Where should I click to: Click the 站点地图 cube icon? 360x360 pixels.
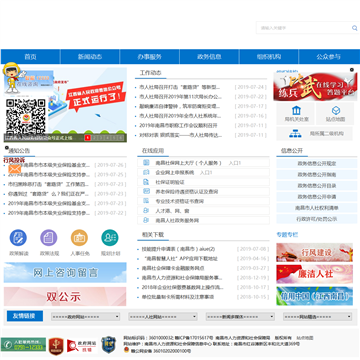(336, 110)
